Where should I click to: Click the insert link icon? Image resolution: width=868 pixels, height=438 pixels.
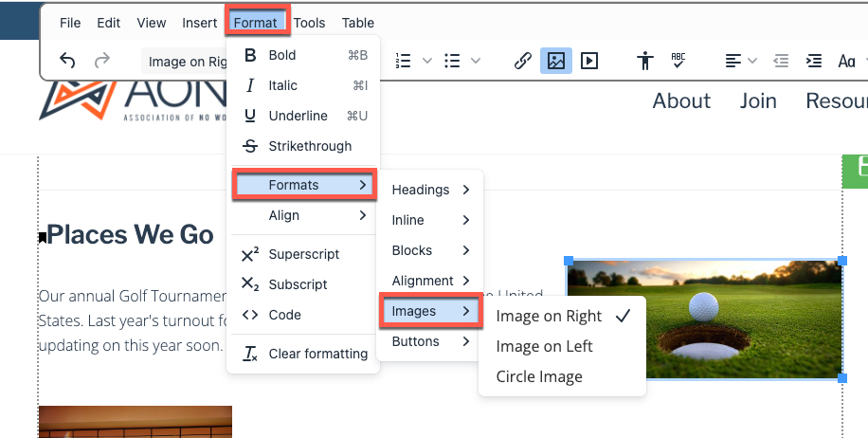pyautogui.click(x=522, y=61)
